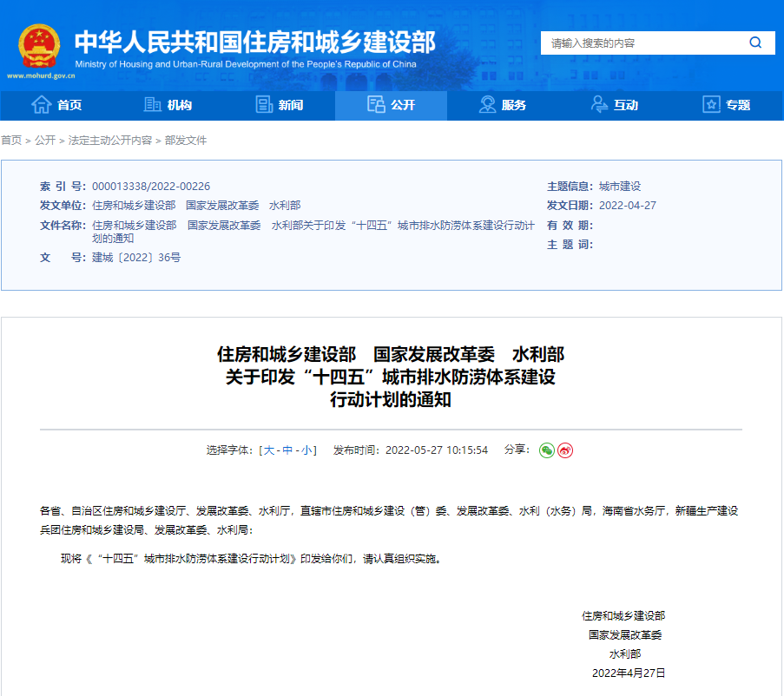Click the 国家发展改革委 signature line
The height and width of the screenshot is (696, 784).
click(625, 635)
